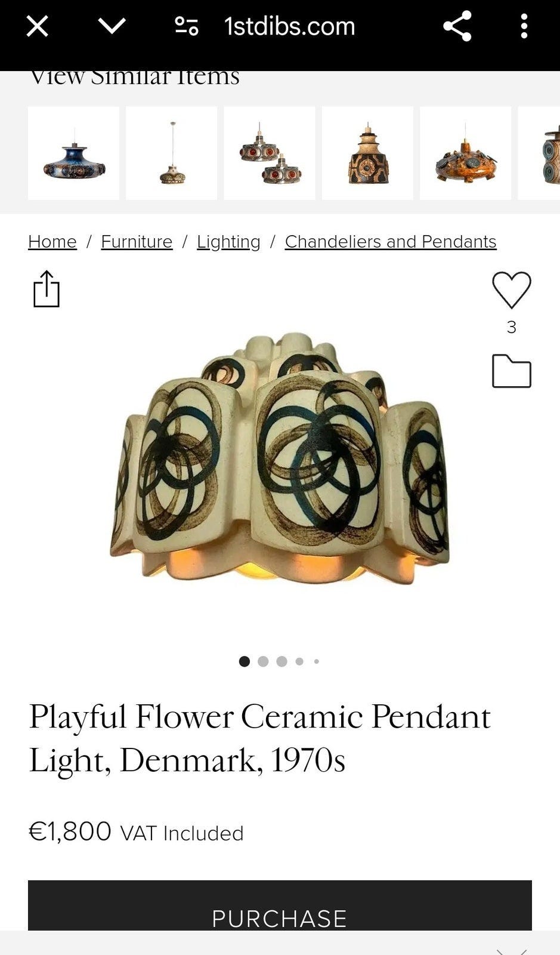Open the Home breadcrumb link
This screenshot has height=955, width=560.
[x=52, y=242]
